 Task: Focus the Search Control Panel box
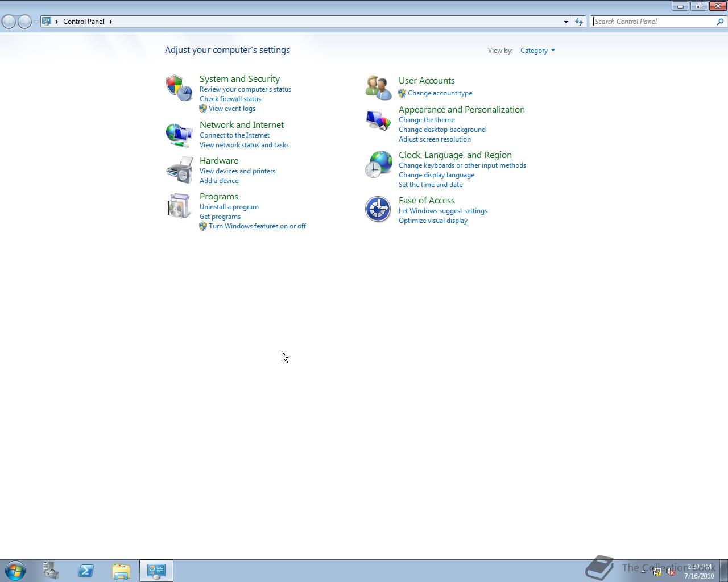[x=653, y=22]
